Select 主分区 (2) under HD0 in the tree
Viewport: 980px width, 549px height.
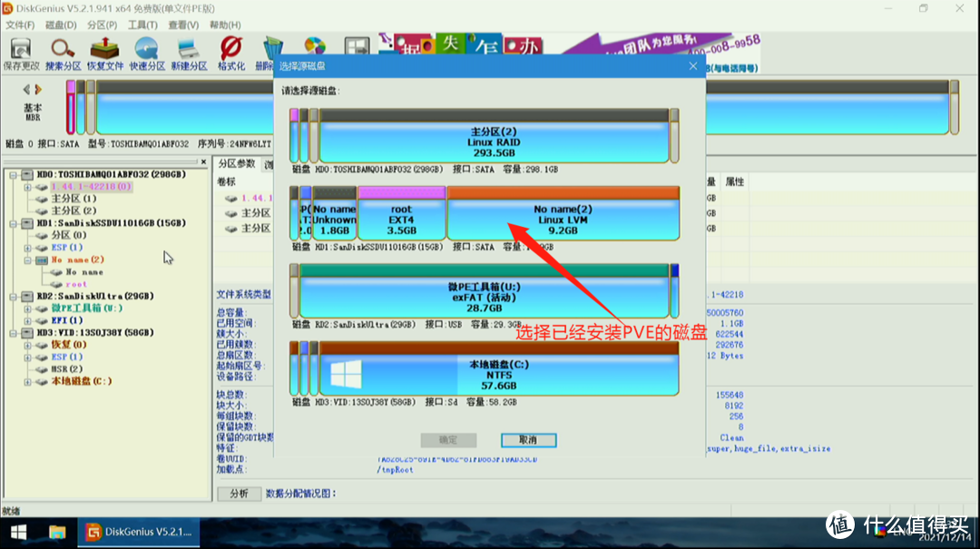pos(73,211)
